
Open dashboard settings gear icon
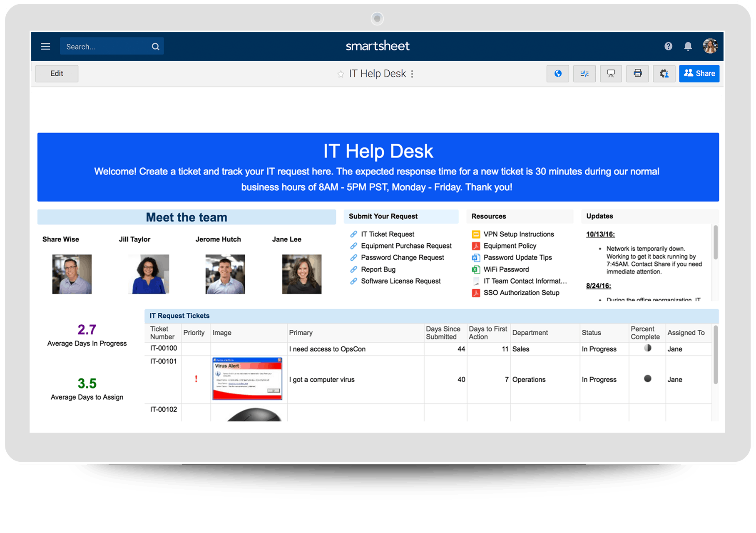(664, 74)
